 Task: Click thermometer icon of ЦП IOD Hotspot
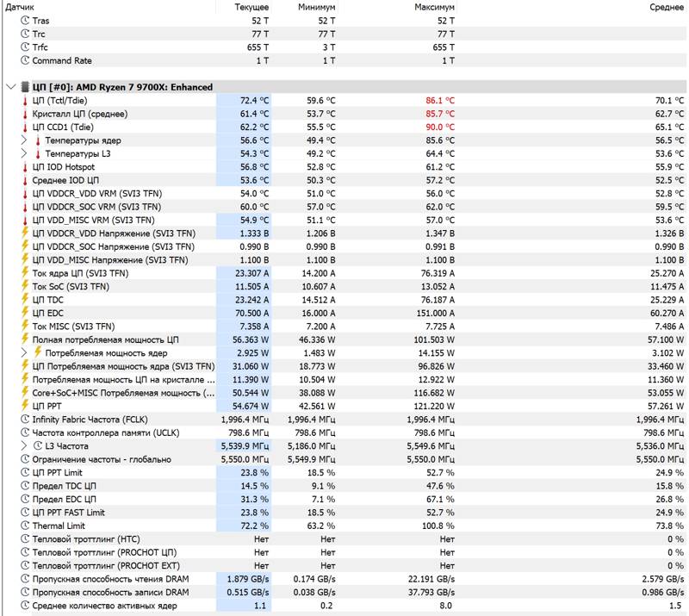[x=25, y=167]
